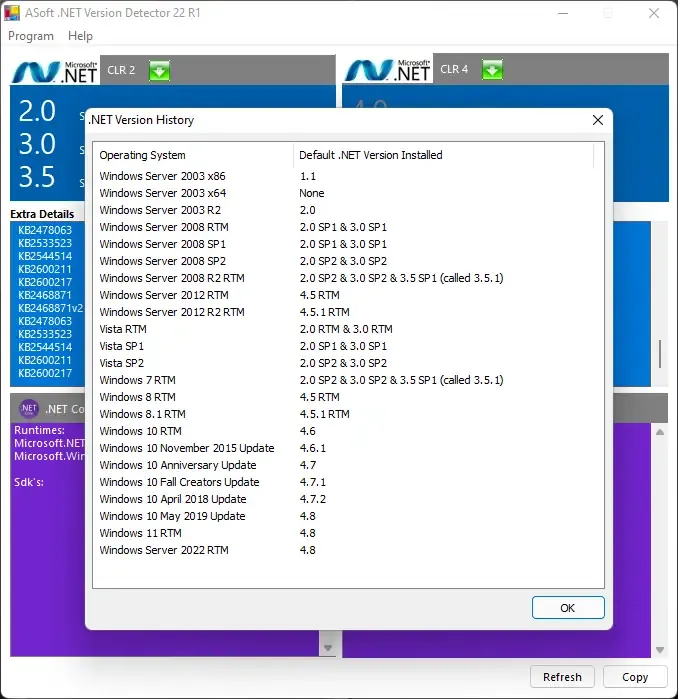Click the 3.5 version in CLR 2 panel
Viewport: 678px width, 699px height.
click(x=37, y=177)
